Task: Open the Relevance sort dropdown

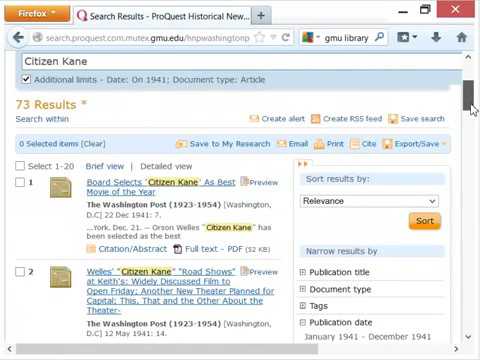Action: (369, 201)
